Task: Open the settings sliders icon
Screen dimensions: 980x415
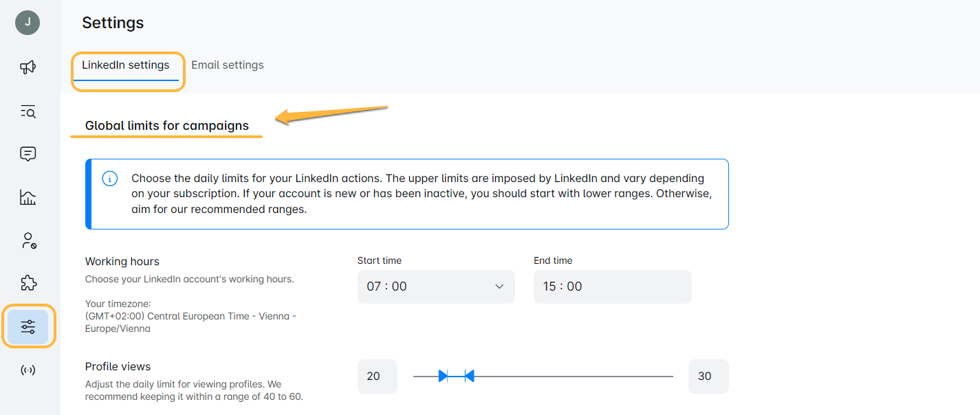Action: [28, 327]
